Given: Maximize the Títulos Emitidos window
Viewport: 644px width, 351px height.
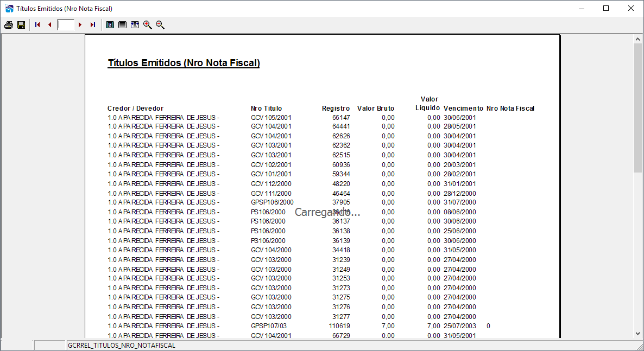Looking at the screenshot, I should (606, 8).
